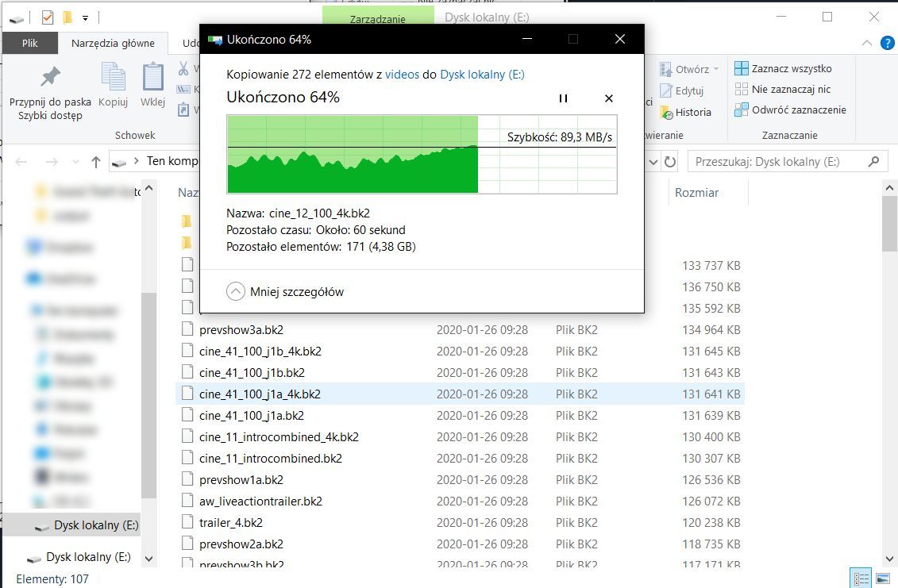Click the Wklej paste icon

(x=152, y=79)
